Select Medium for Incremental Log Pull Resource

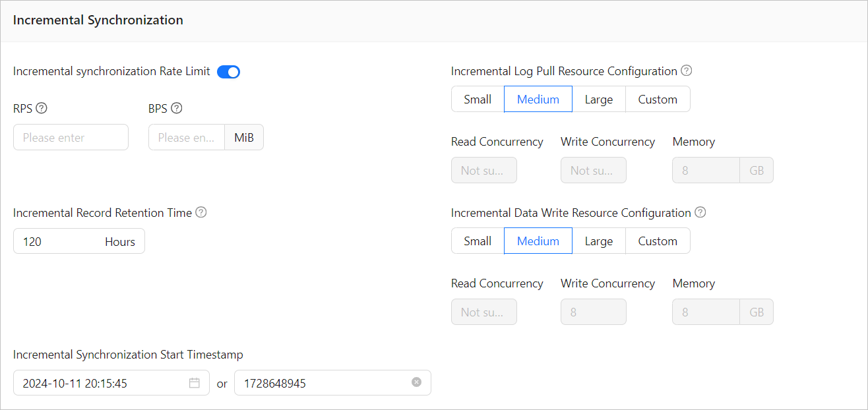[x=538, y=100]
